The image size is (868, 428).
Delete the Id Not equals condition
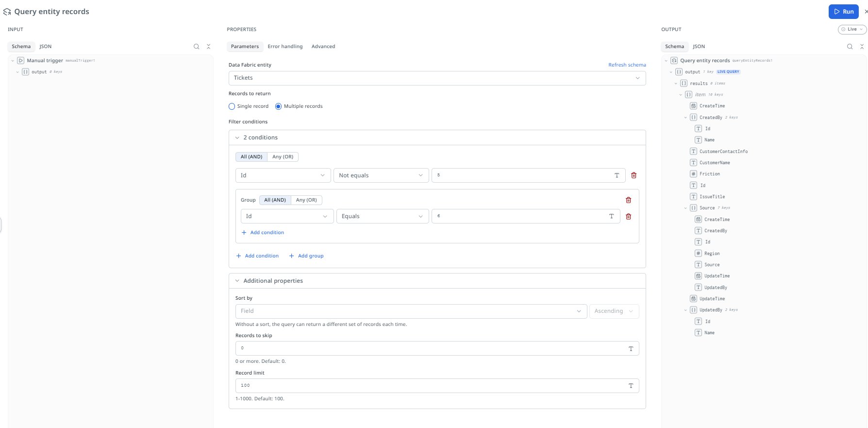tap(634, 175)
